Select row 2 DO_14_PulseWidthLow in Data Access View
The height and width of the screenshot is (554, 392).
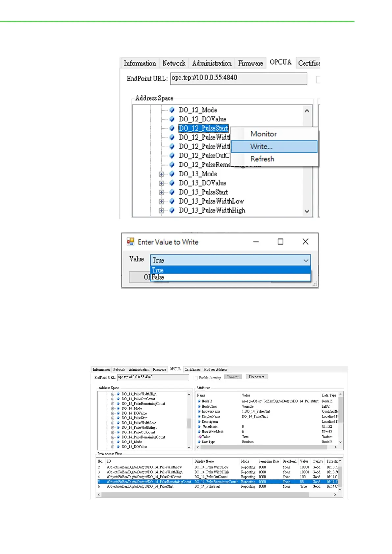[217, 467]
